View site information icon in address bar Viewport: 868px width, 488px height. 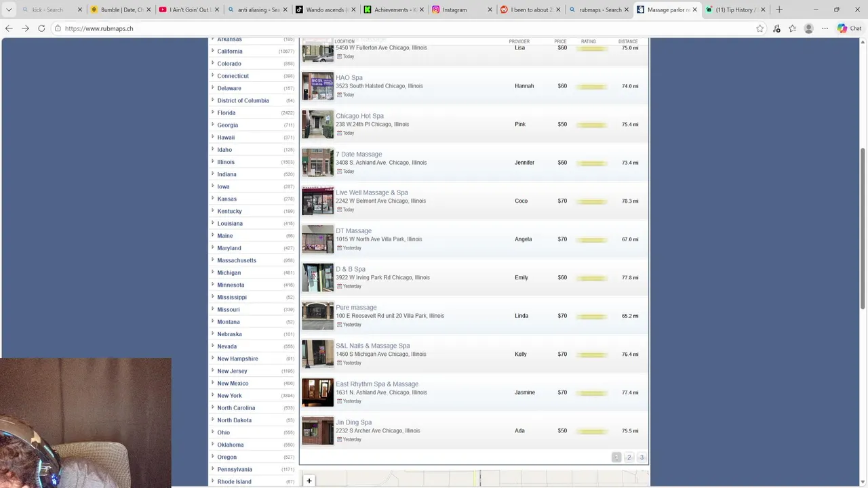(x=58, y=28)
